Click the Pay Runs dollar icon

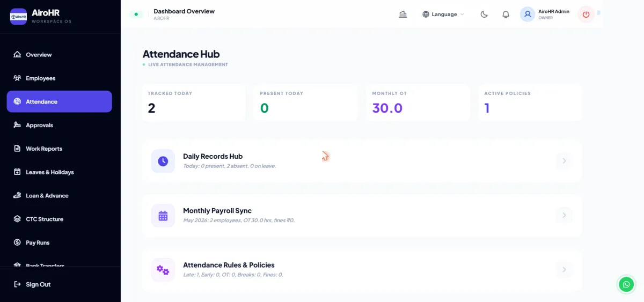pos(17,242)
